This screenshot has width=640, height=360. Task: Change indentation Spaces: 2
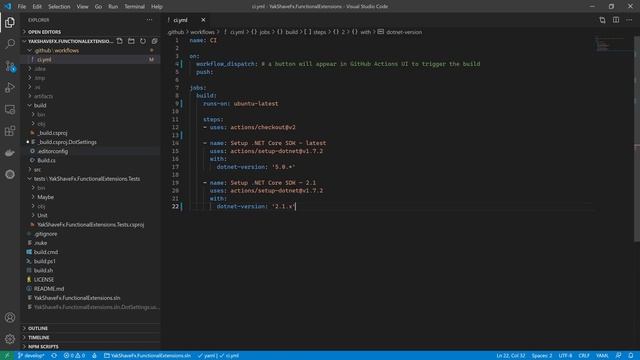[542, 356]
